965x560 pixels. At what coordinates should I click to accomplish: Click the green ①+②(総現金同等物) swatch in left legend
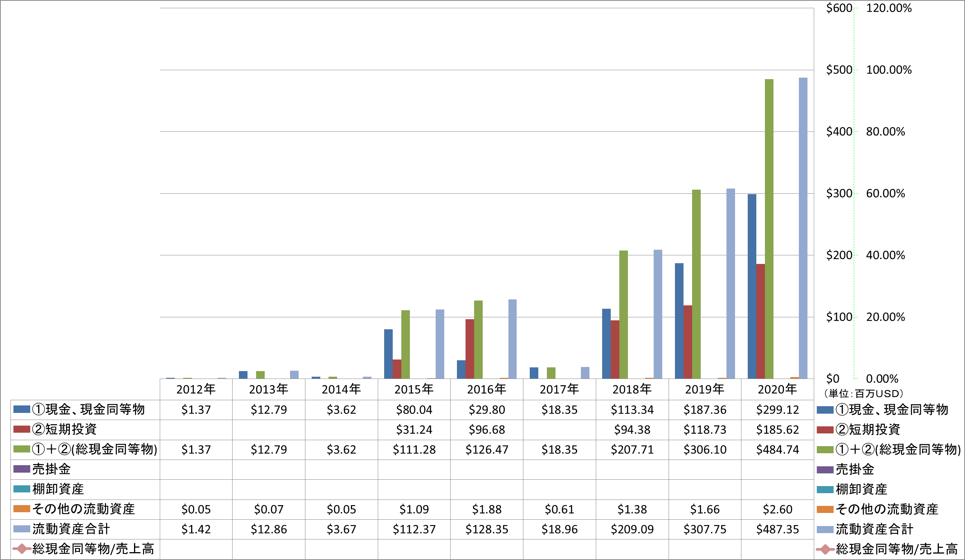[21, 449]
